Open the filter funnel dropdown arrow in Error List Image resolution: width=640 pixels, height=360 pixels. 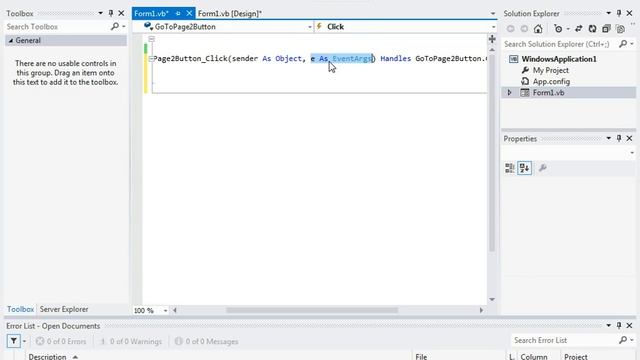click(24, 341)
